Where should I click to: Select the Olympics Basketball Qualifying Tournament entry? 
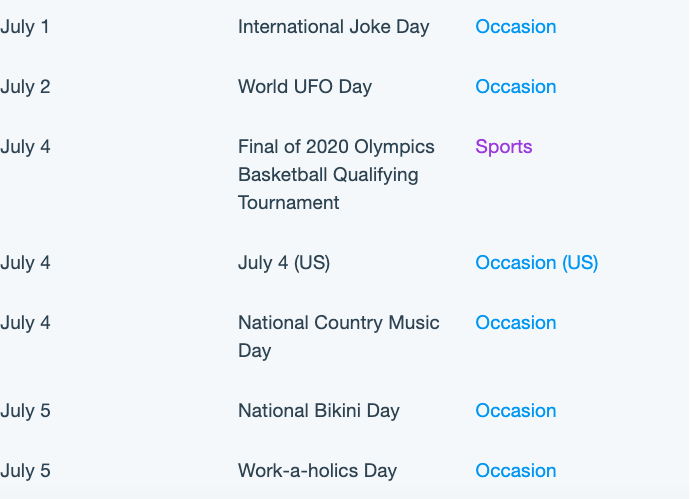click(x=336, y=175)
